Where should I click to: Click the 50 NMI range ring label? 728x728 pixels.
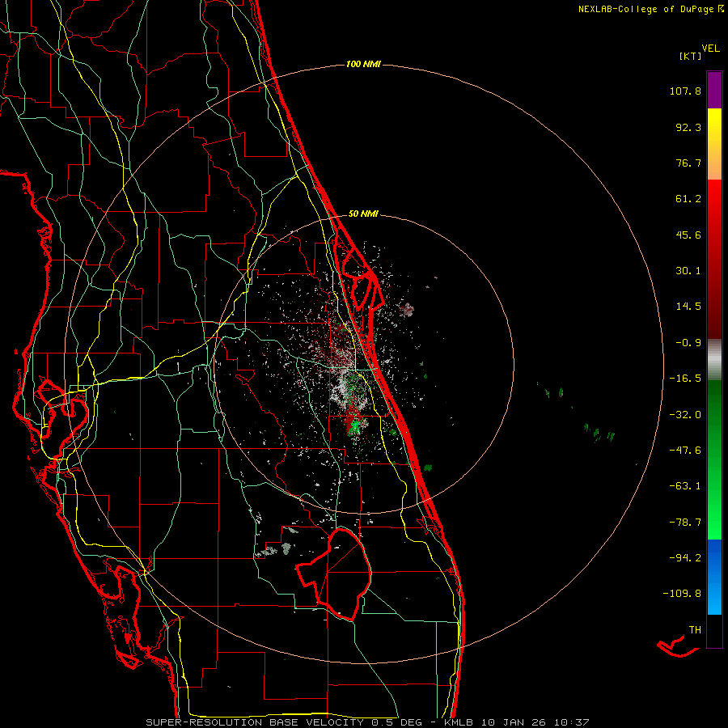(363, 214)
